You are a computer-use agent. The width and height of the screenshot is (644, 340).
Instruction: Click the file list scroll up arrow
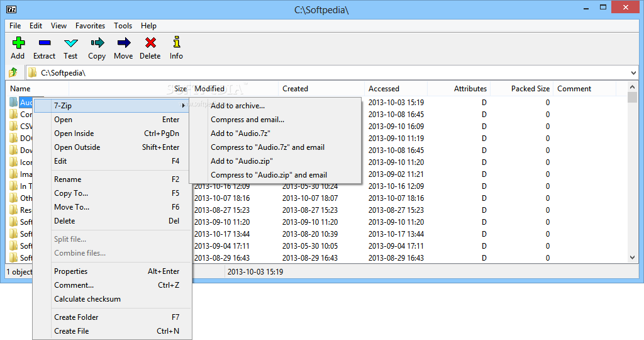tap(633, 87)
